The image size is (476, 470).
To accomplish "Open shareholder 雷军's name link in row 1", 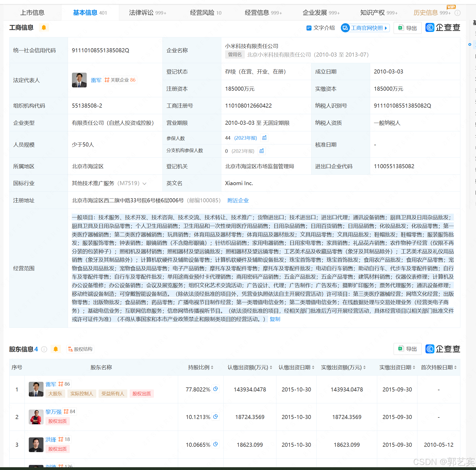I will (x=51, y=384).
